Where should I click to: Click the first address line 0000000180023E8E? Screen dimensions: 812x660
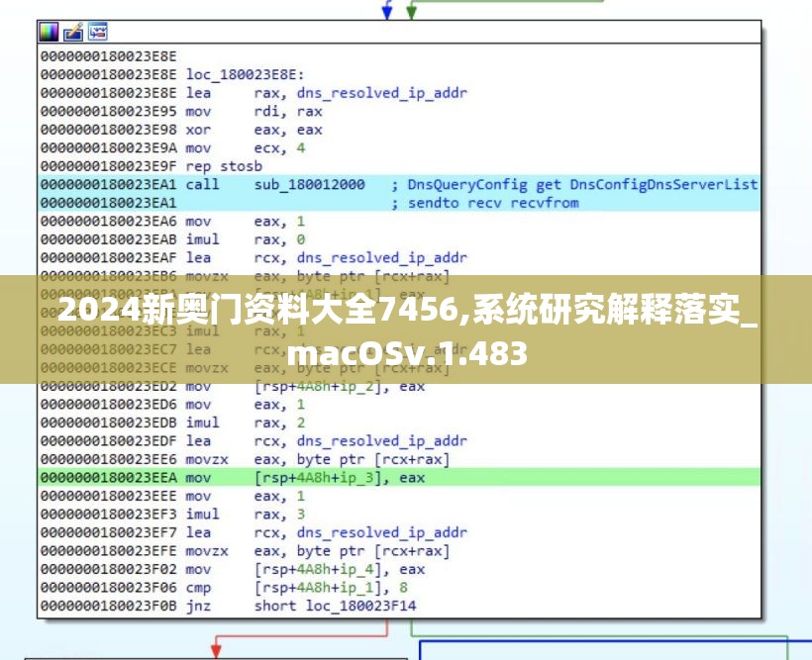[109, 55]
